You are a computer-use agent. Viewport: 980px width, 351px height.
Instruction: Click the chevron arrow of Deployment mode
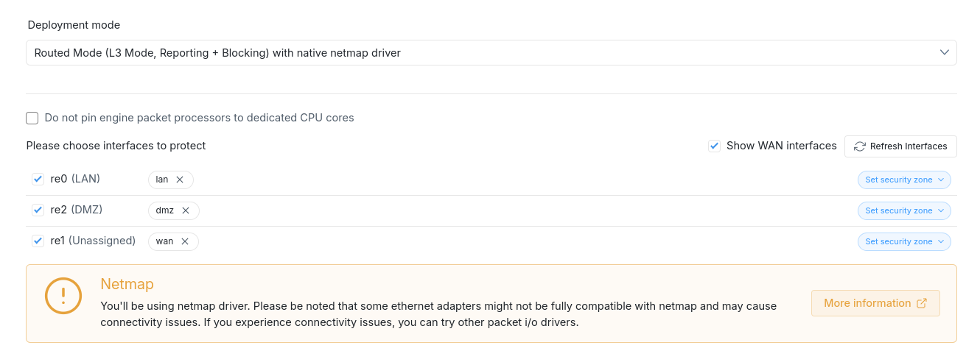tap(945, 52)
